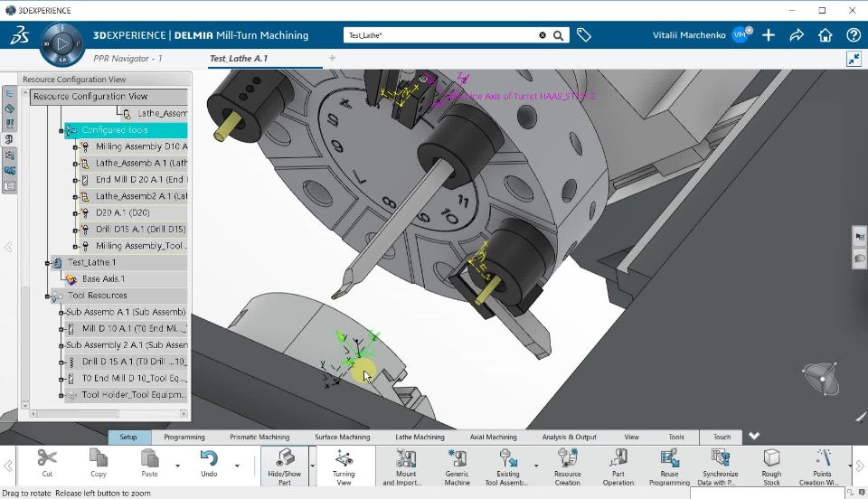Open Touch tab in action bar

point(722,437)
